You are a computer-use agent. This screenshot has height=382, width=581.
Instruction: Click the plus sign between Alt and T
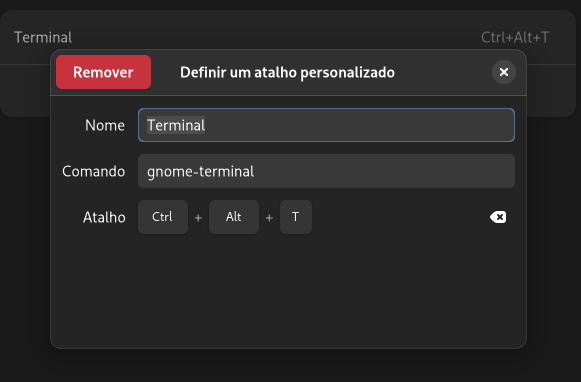[269, 218]
